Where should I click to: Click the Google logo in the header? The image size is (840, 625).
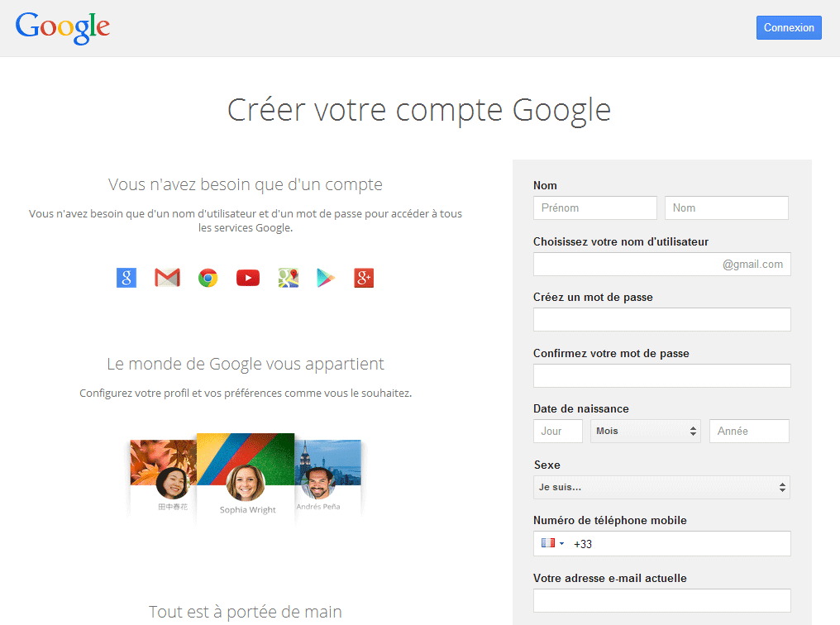click(x=63, y=28)
